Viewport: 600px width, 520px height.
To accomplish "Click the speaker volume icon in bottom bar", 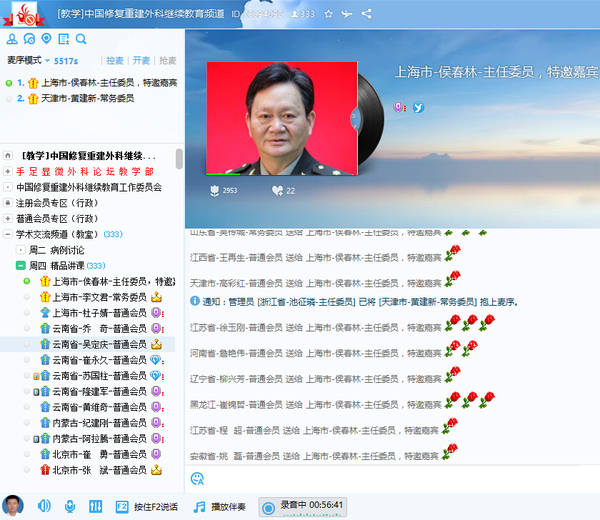I will [x=44, y=506].
